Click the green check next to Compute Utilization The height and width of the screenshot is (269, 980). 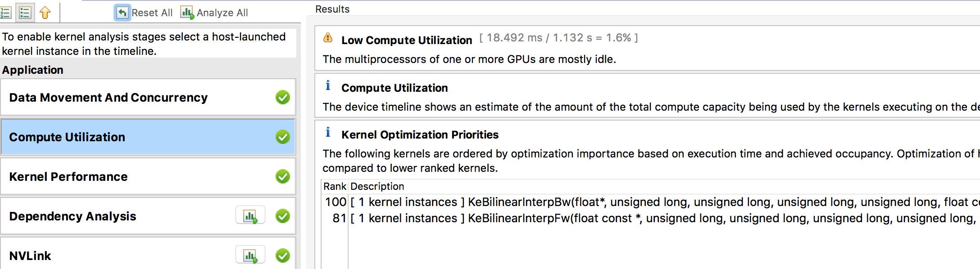point(283,137)
